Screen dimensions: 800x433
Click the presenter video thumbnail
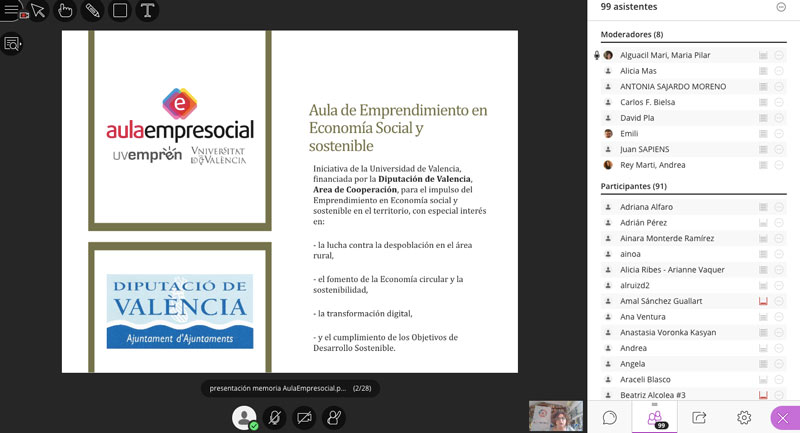pyautogui.click(x=555, y=415)
